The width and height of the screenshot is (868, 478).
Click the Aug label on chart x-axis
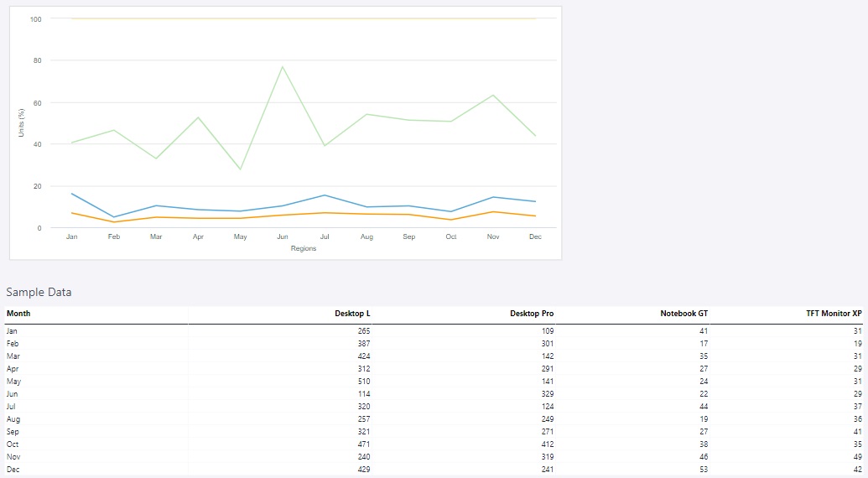pos(366,237)
